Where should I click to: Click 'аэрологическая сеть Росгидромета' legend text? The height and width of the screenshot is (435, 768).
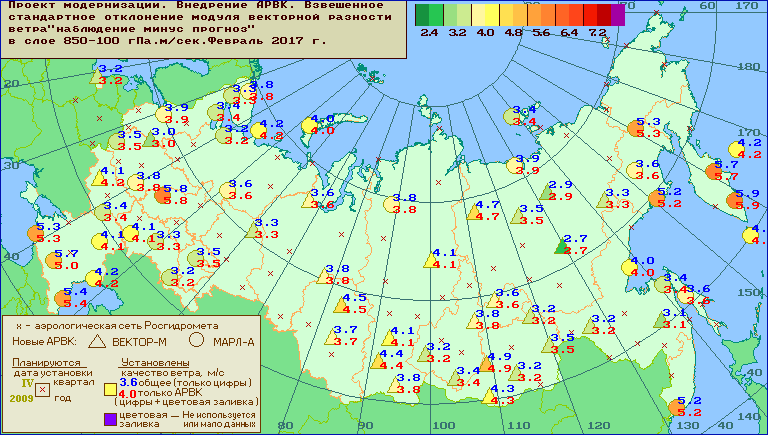coord(127,326)
